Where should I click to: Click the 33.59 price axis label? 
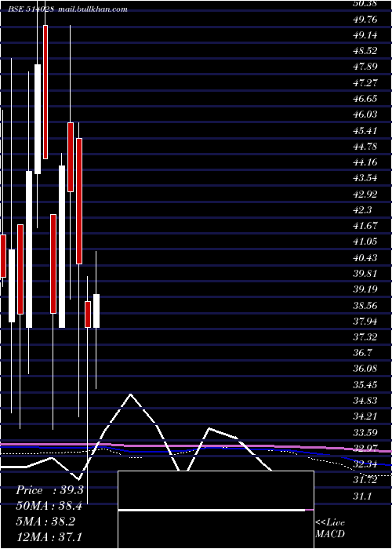pyautogui.click(x=365, y=433)
